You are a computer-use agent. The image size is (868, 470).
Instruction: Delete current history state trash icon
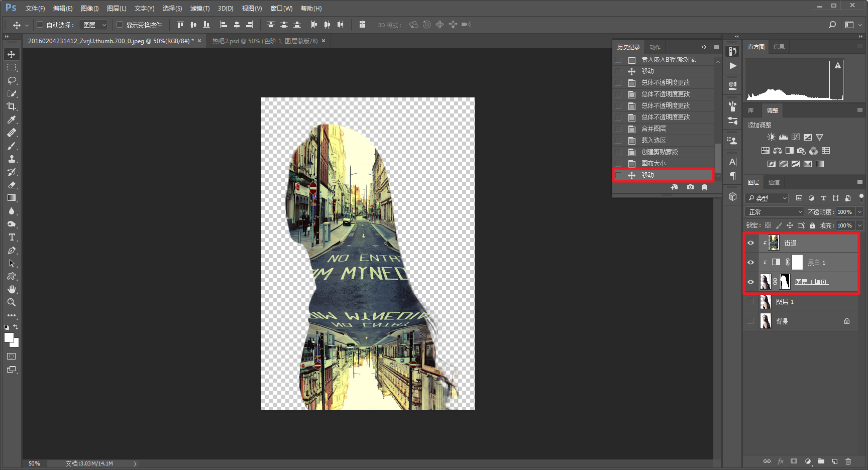(x=705, y=187)
